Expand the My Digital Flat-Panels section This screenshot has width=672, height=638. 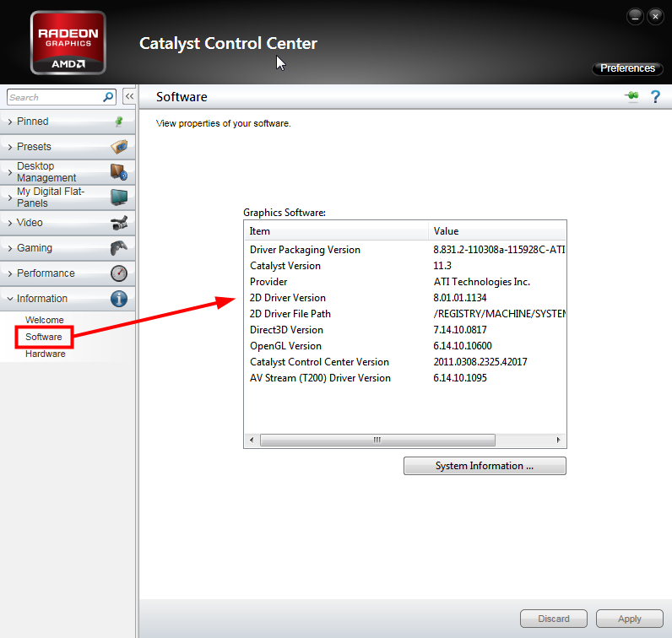tap(68, 197)
